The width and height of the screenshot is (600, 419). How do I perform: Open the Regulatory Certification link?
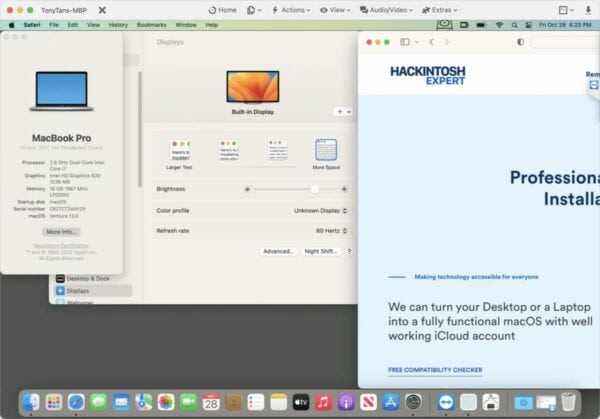click(x=61, y=246)
